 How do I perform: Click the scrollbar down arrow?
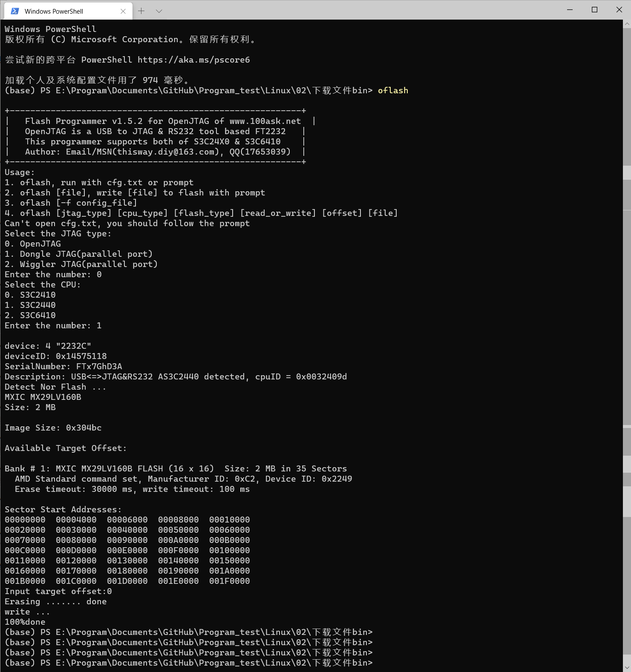(627, 668)
